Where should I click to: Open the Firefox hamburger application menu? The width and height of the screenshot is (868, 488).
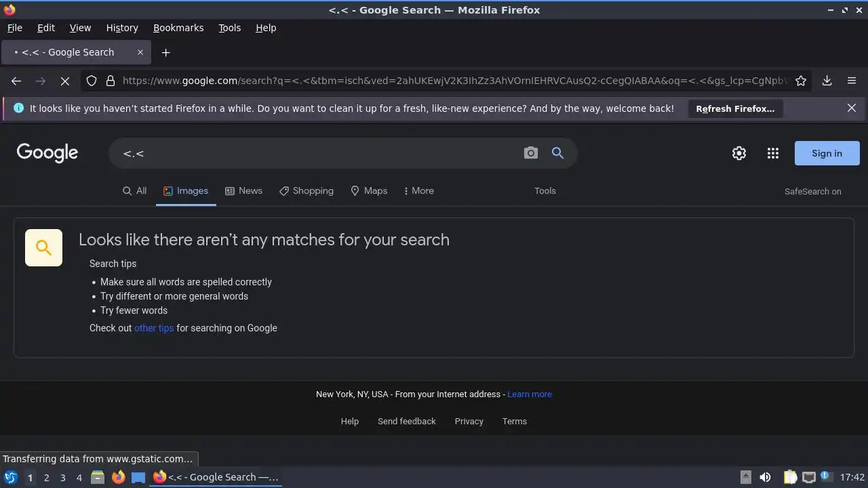(x=852, y=81)
